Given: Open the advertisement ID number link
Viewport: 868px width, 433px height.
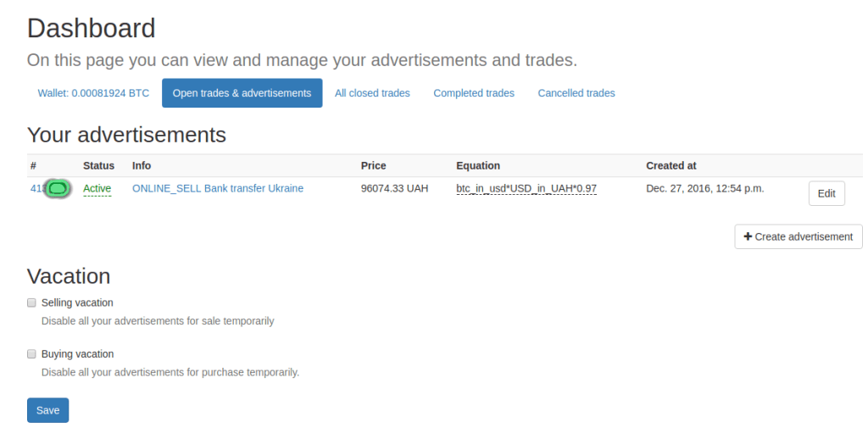Looking at the screenshot, I should click(36, 189).
